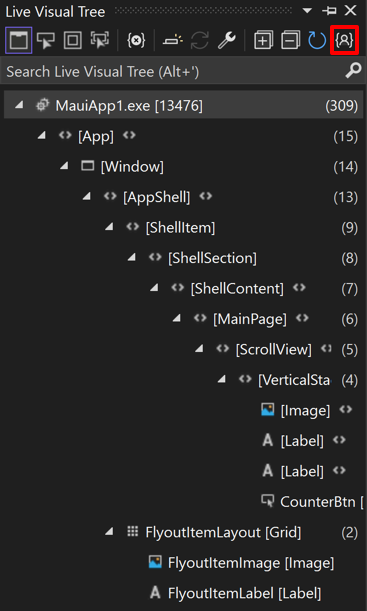Collapse the FlyoutItemLayout Grid node
This screenshot has width=367, height=611.
point(109,532)
